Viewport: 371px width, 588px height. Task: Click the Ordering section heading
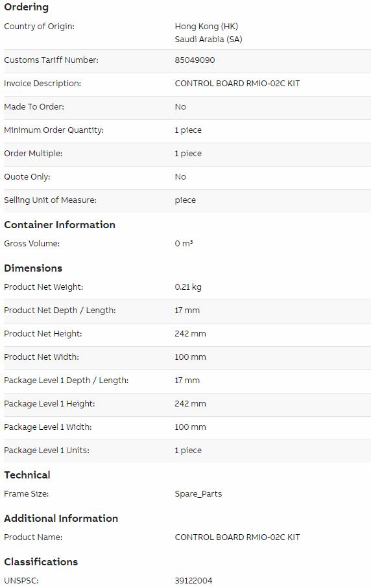coord(26,7)
